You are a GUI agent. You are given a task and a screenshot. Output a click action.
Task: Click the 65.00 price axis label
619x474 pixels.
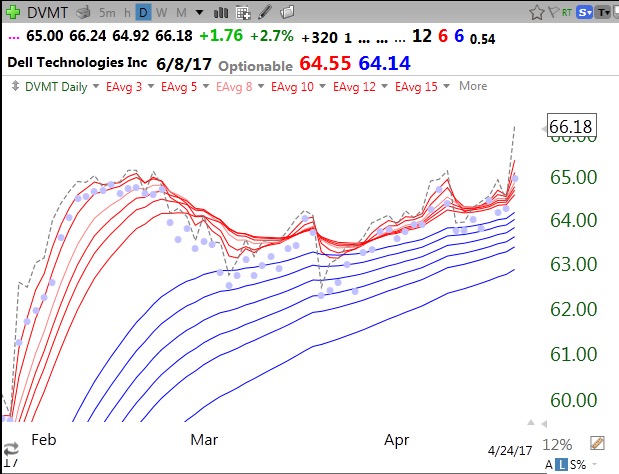click(574, 177)
